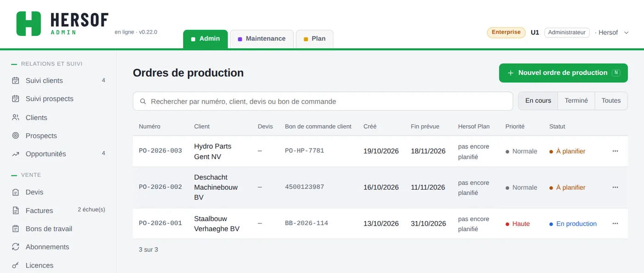The image size is (644, 273).
Task: Click the Suivi prospects calendar icon
Action: [x=16, y=99]
